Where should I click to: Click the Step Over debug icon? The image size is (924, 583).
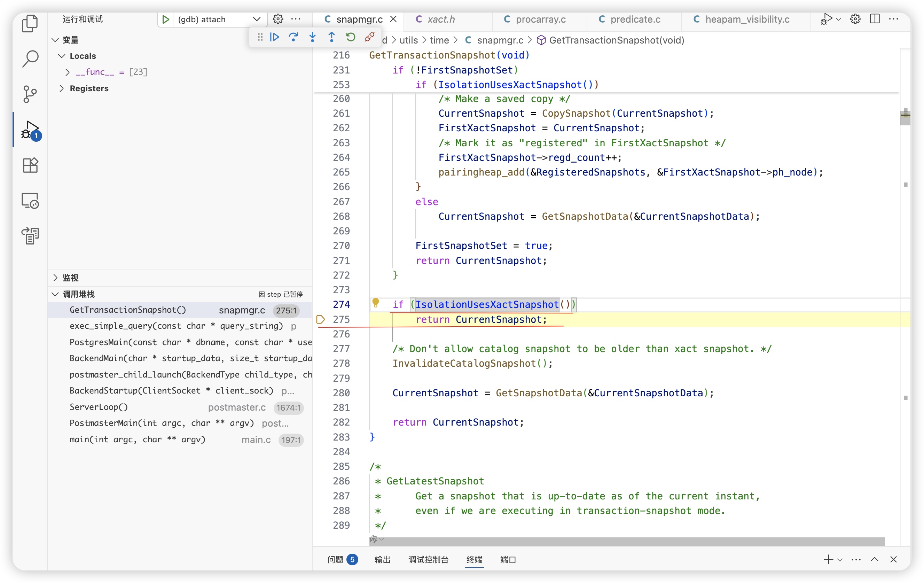(x=293, y=37)
